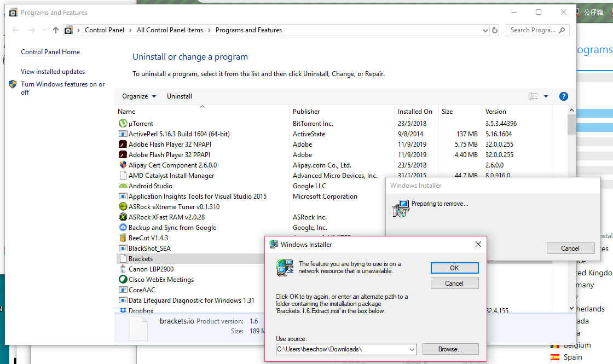
Task: Click the AMD Catalyst Install Manager icon
Action: (123, 176)
